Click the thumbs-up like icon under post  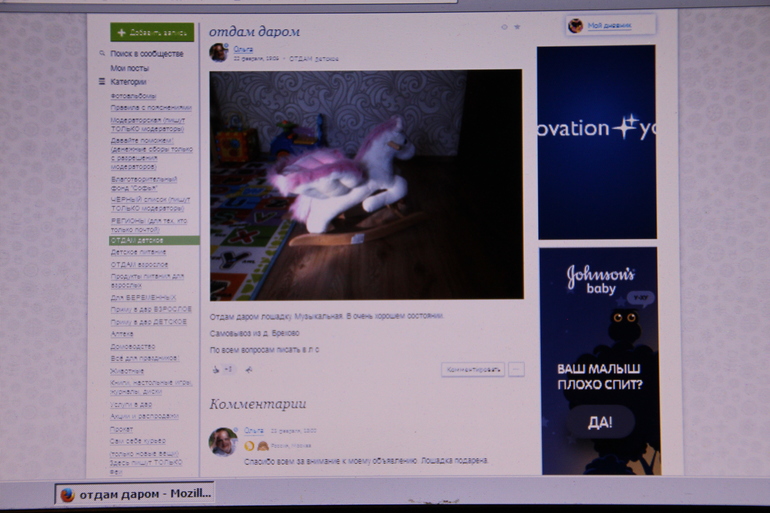coord(216,369)
